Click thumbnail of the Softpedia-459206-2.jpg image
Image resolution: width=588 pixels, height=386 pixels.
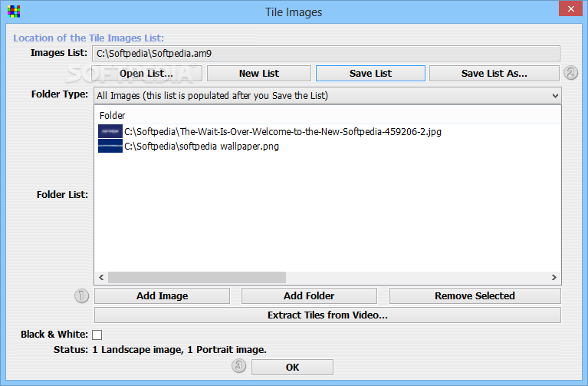tap(110, 131)
